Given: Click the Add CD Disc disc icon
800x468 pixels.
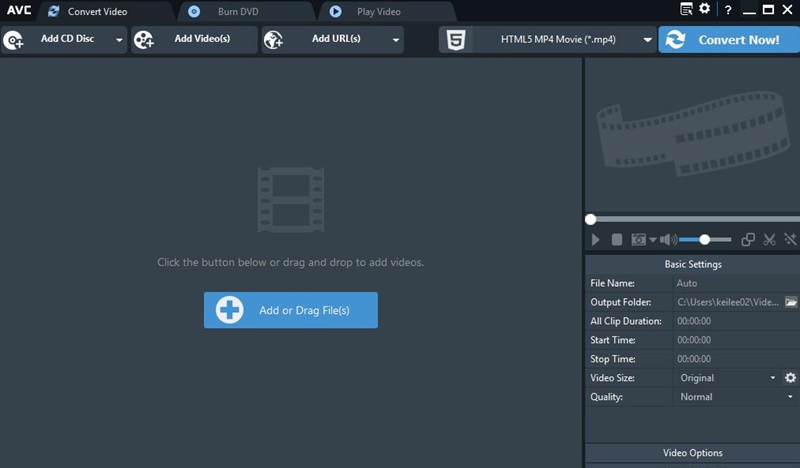Looking at the screenshot, I should click(13, 40).
